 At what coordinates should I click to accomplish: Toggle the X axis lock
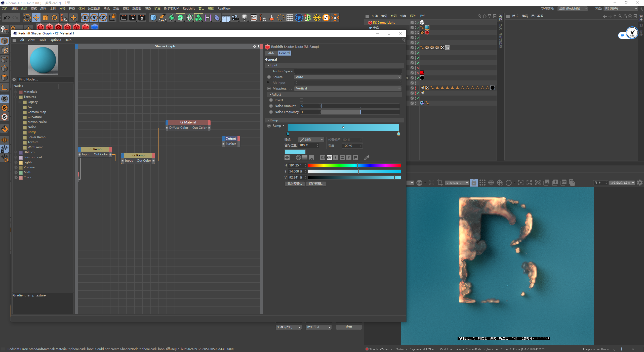(x=85, y=18)
